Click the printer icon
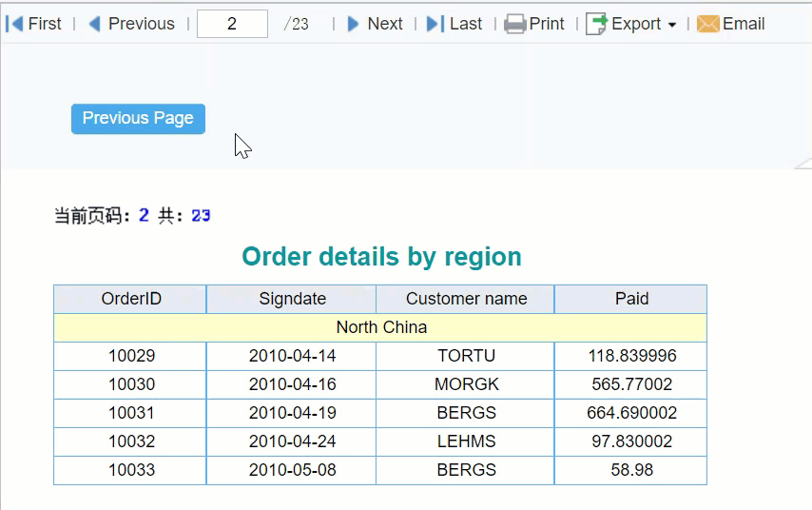This screenshot has width=812, height=510. tap(514, 24)
